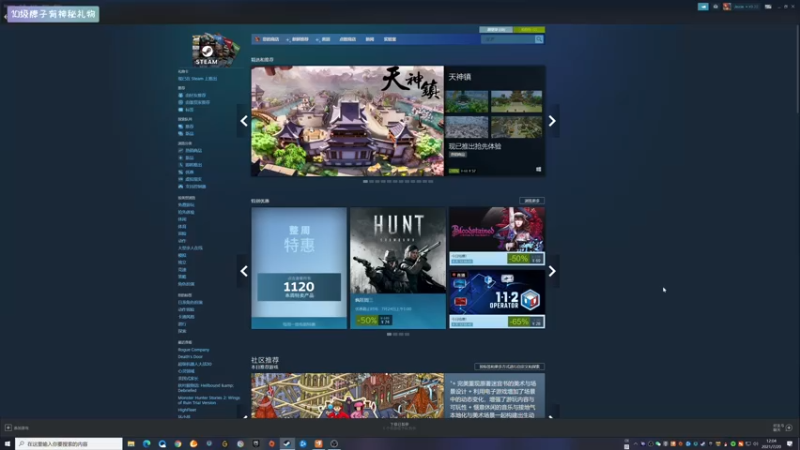Open 现已在 Steam 上推出 gift card link

coord(197,79)
